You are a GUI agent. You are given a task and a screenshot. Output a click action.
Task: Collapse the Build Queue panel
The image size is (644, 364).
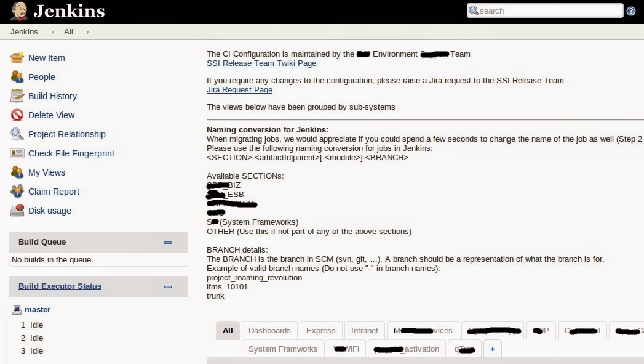tap(167, 242)
